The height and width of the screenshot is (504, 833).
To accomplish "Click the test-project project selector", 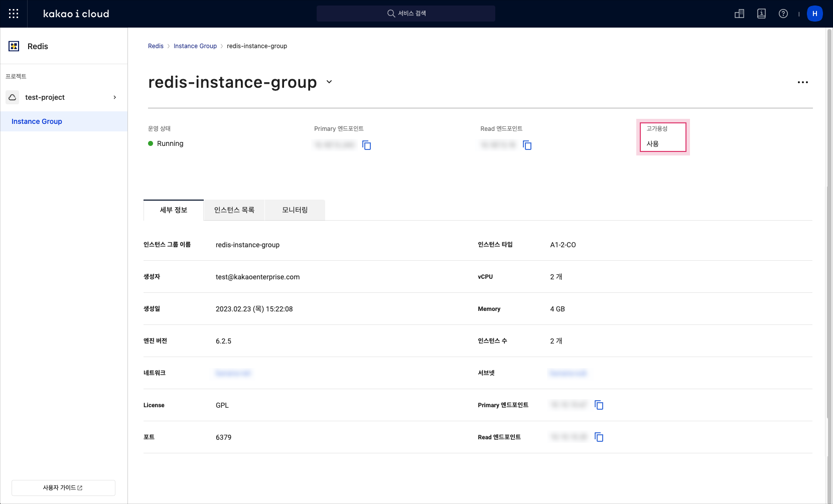I will pyautogui.click(x=64, y=97).
